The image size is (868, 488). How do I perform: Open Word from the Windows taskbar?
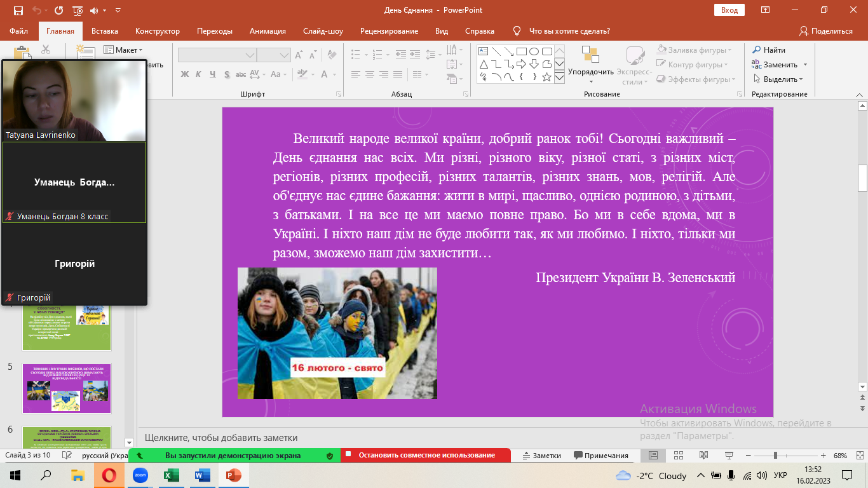click(202, 475)
